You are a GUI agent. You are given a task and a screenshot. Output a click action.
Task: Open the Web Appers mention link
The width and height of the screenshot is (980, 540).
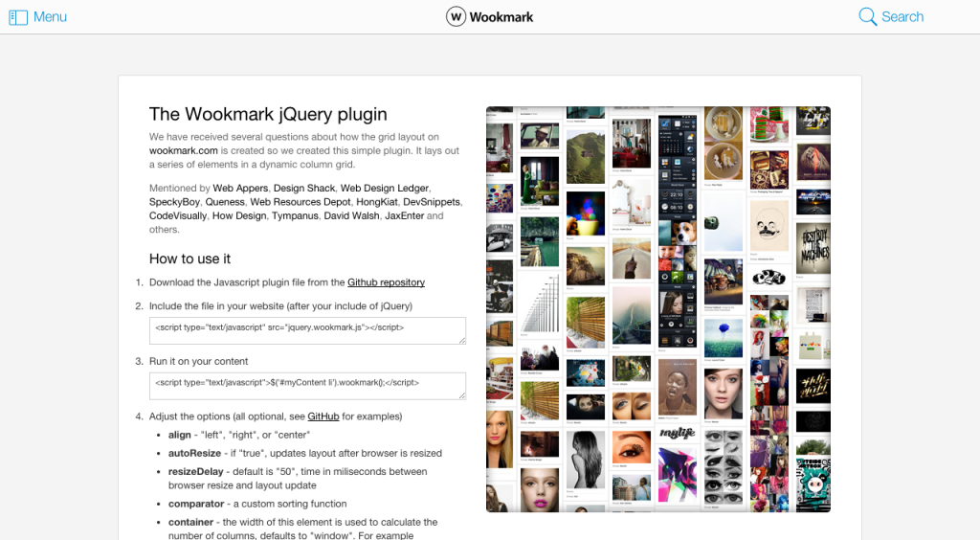(240, 188)
